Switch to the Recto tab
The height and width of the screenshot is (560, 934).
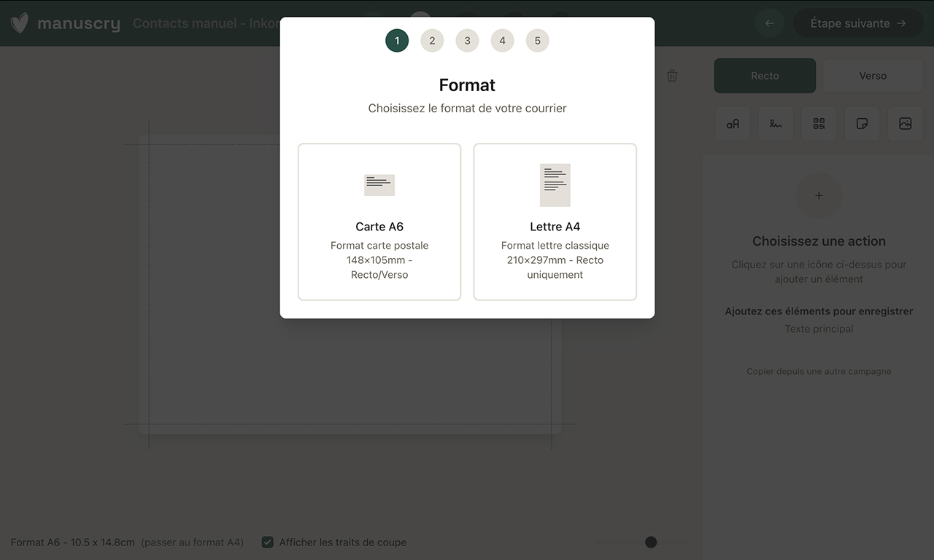[x=765, y=76]
